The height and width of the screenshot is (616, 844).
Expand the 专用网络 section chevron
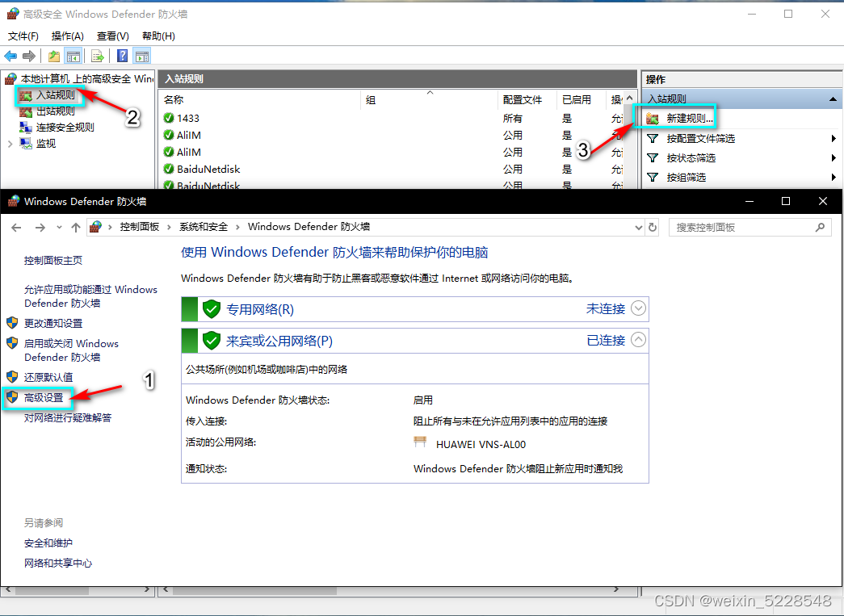pyautogui.click(x=638, y=308)
